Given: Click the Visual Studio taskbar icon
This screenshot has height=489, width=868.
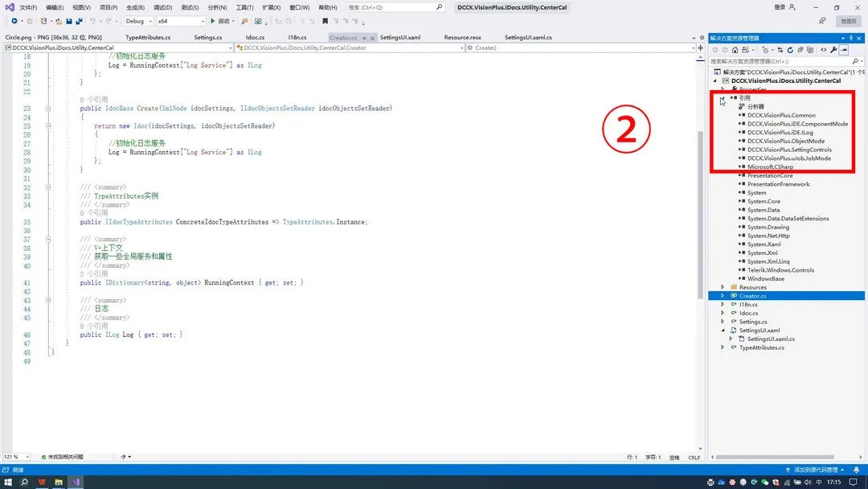Looking at the screenshot, I should pyautogui.click(x=76, y=482).
